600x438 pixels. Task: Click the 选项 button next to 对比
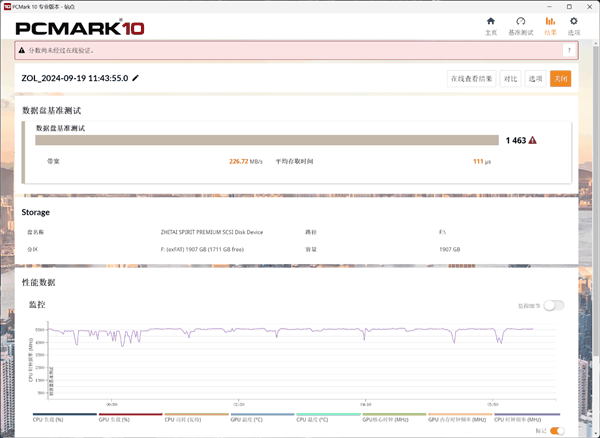coord(535,79)
